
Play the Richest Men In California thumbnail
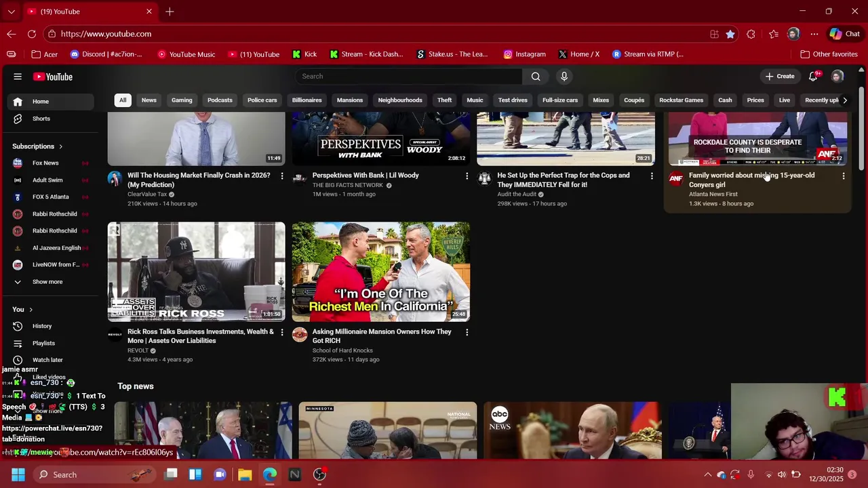click(381, 272)
